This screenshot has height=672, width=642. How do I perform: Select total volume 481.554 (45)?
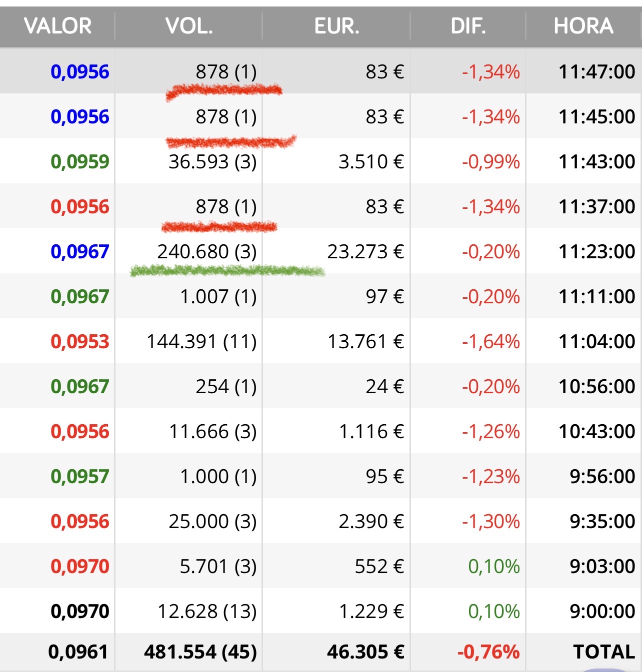[x=200, y=652]
